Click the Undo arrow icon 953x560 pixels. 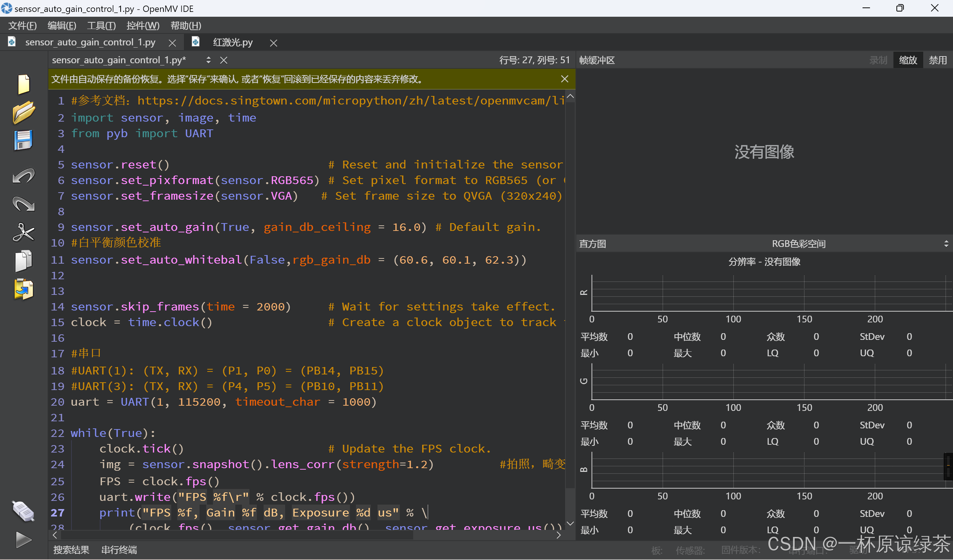23,176
